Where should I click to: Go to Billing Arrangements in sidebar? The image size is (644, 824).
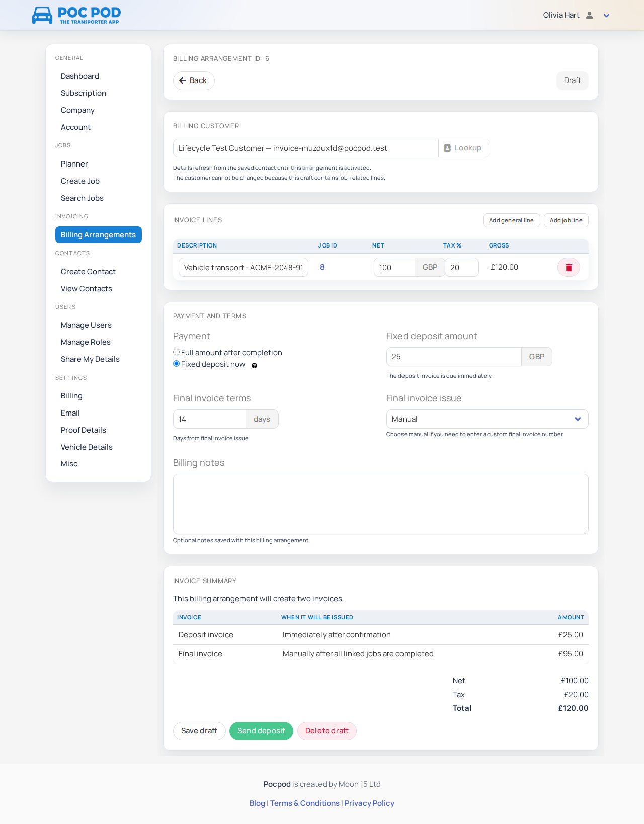coord(99,235)
